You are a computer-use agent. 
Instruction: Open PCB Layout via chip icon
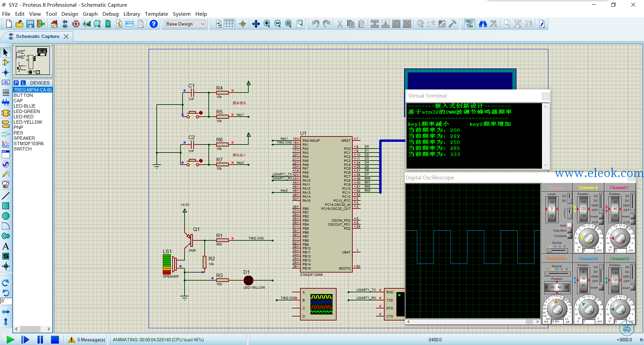[x=76, y=24]
